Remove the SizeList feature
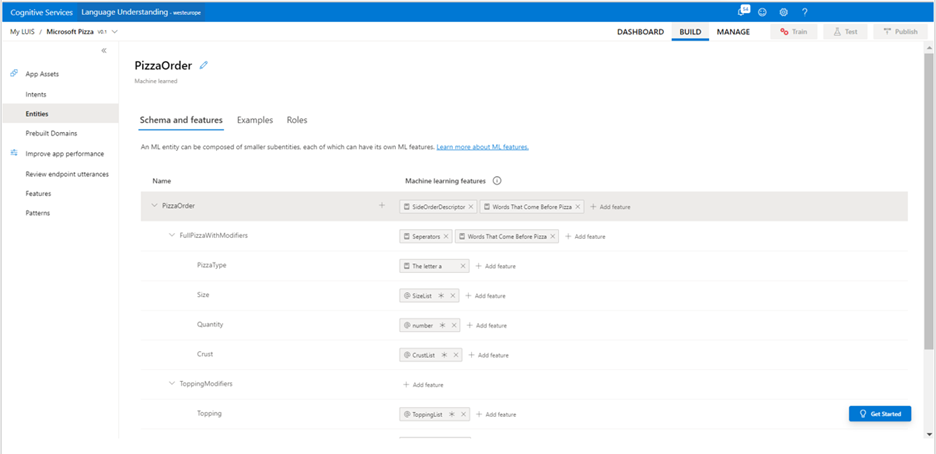 453,296
